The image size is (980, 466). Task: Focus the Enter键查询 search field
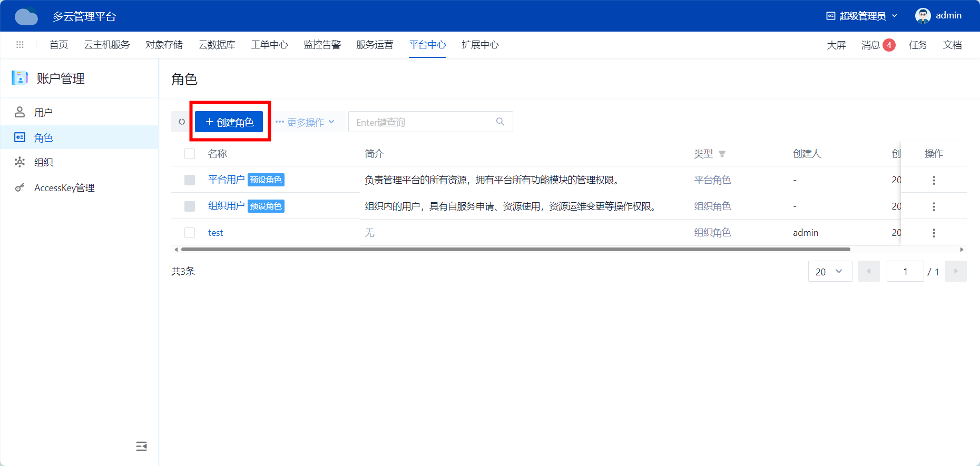(x=422, y=122)
